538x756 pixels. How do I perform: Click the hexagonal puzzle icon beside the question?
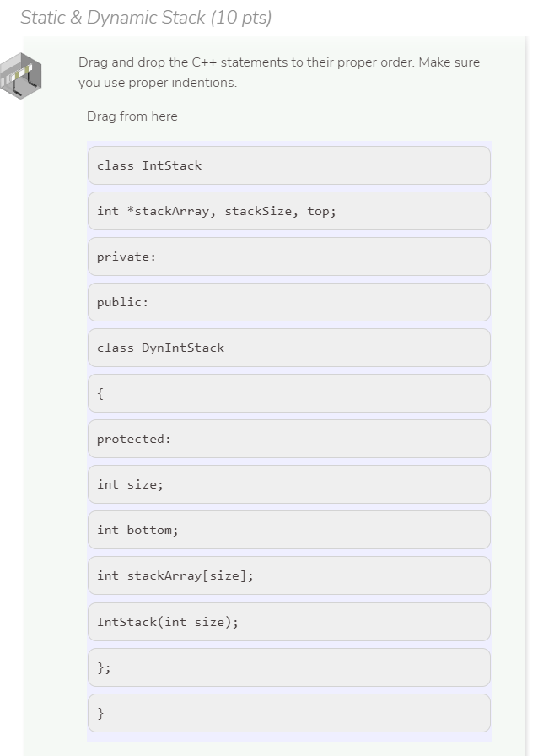(21, 76)
